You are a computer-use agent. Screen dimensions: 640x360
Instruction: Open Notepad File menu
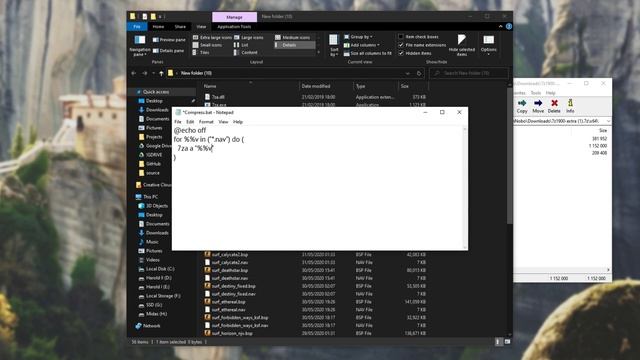tap(178, 122)
